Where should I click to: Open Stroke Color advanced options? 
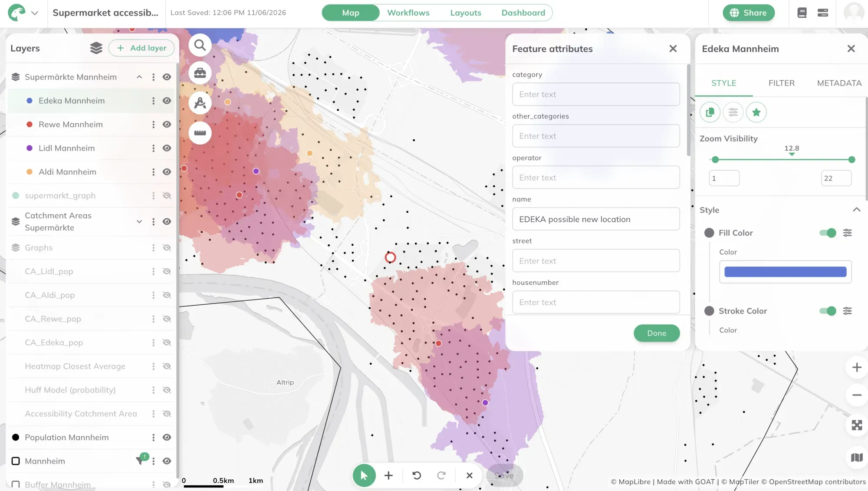tap(847, 311)
